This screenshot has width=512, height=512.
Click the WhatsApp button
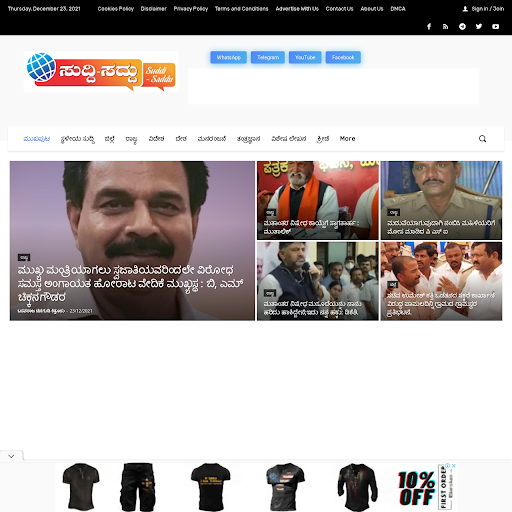(x=228, y=57)
